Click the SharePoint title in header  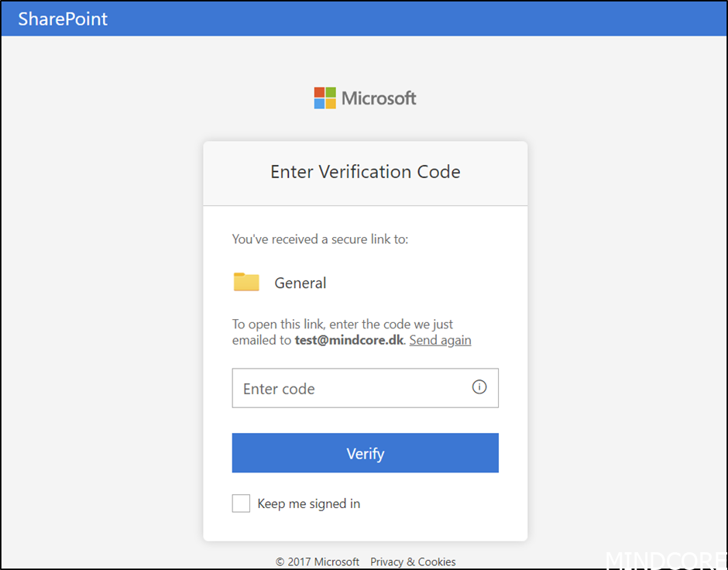click(x=63, y=19)
